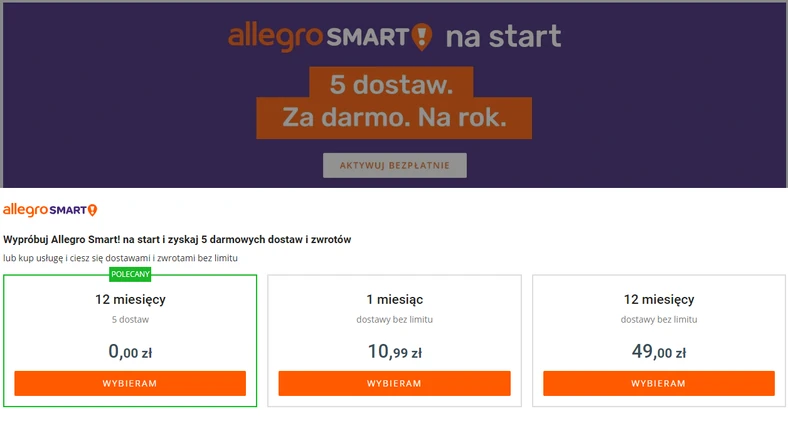Click "5 dostaw" text in recommended plan
788x421 pixels.
130,320
